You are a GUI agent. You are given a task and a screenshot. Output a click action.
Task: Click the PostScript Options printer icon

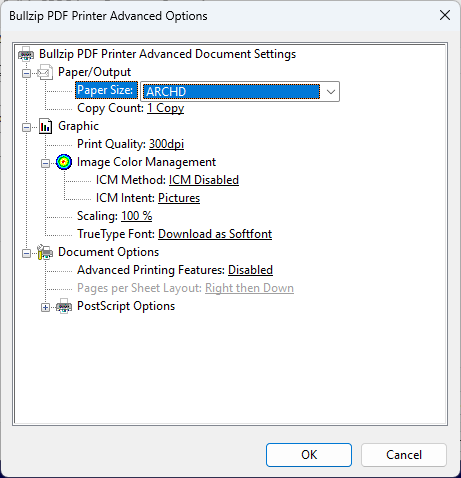64,306
